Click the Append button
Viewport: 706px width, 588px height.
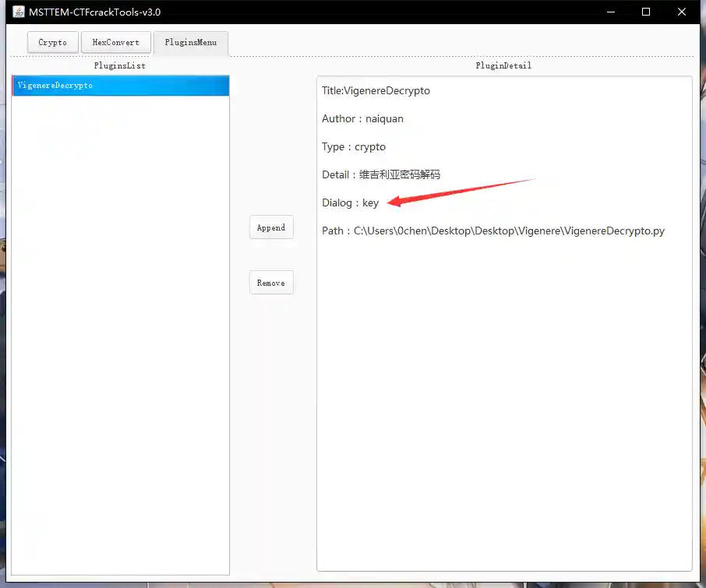click(271, 227)
